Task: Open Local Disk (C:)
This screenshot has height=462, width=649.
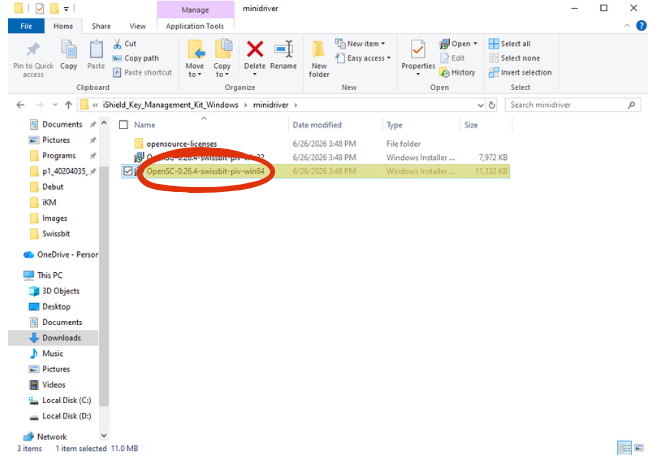Action: point(66,400)
